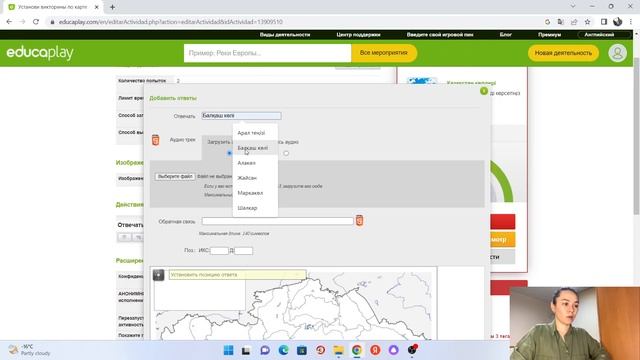640x360 pixels.
Task: Open Chrome three-dot menu
Action: point(631,22)
